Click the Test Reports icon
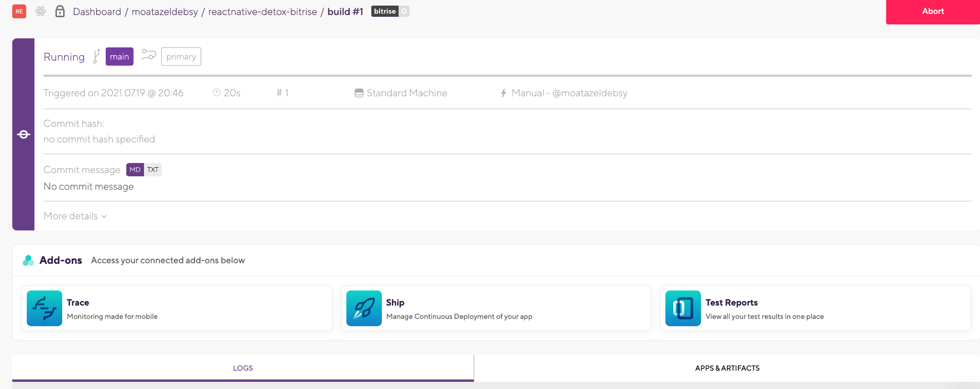980x389 pixels. [683, 308]
